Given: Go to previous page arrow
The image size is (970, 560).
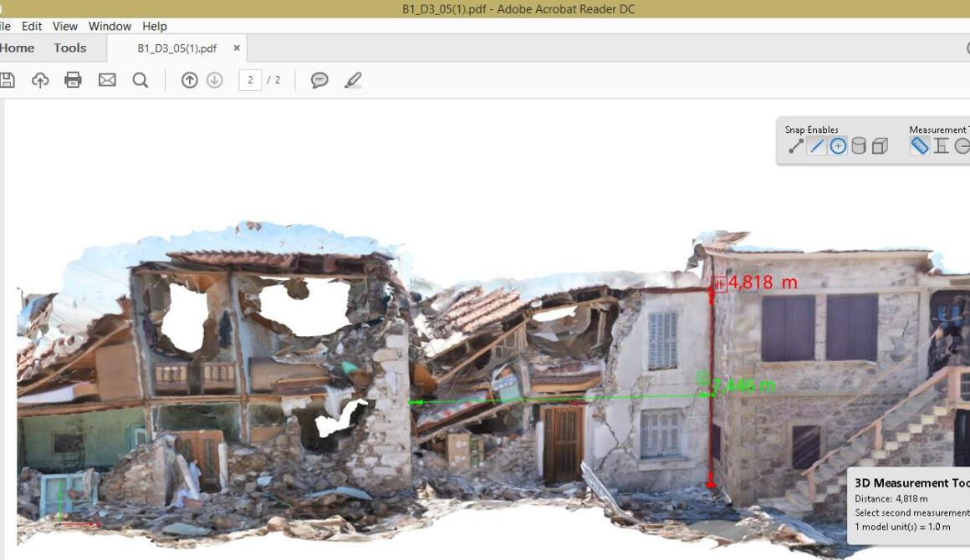Looking at the screenshot, I should coord(189,80).
